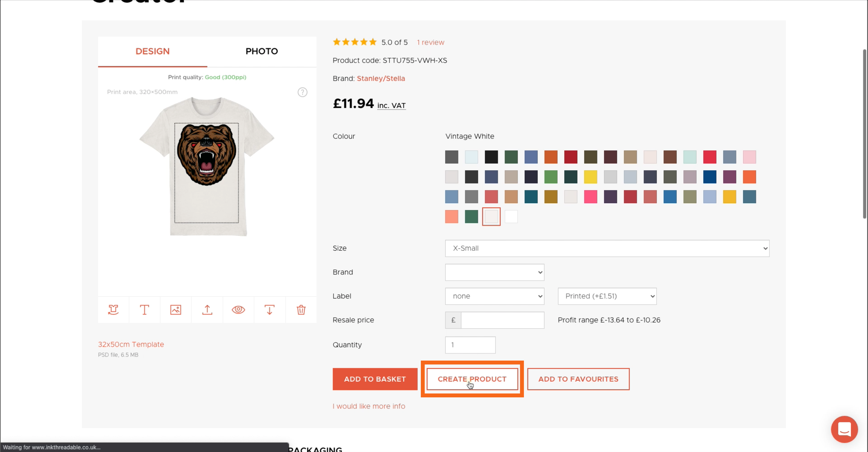Click the trash delete icon
The height and width of the screenshot is (452, 868).
tap(301, 309)
